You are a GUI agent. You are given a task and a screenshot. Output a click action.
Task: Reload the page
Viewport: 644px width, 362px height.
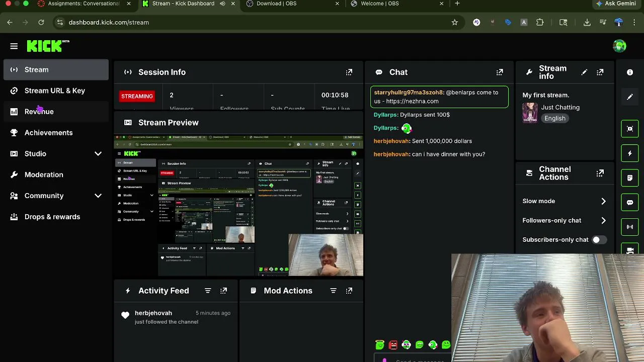[41, 22]
